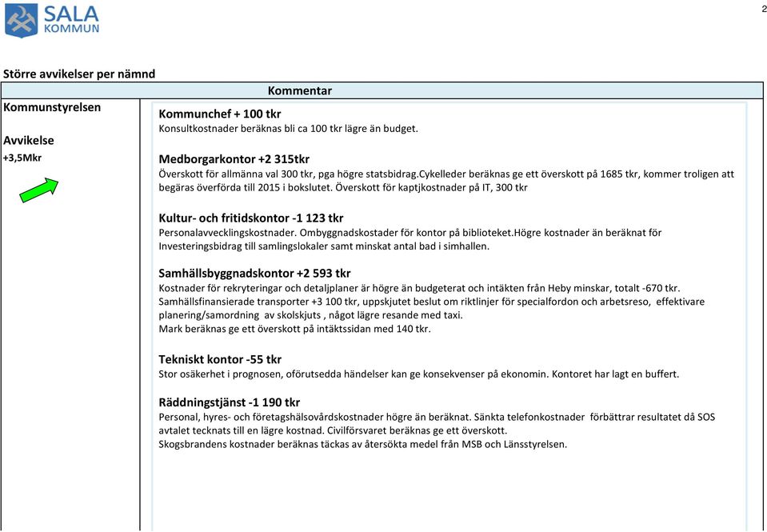The width and height of the screenshot is (767, 532).
Task: Click the line 'Samhällsfinansierade transporter +3 100 tkr'
Action: tap(431, 302)
